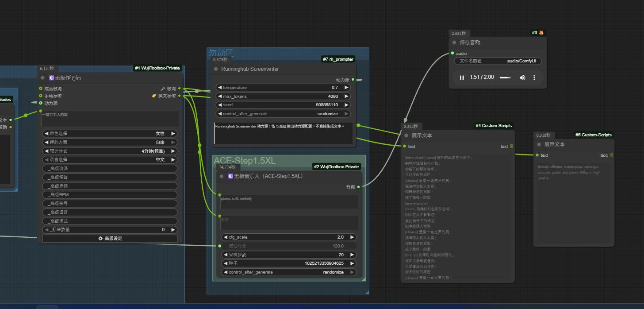Click the tag icon beside 英文标签 output
The width and height of the screenshot is (644, 309).
[x=154, y=96]
